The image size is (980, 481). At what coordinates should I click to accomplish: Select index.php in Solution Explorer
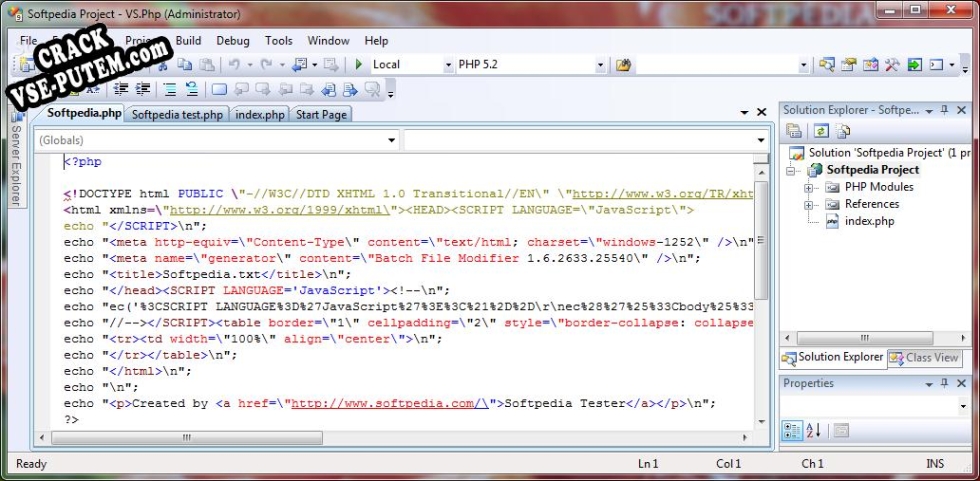pyautogui.click(x=869, y=221)
